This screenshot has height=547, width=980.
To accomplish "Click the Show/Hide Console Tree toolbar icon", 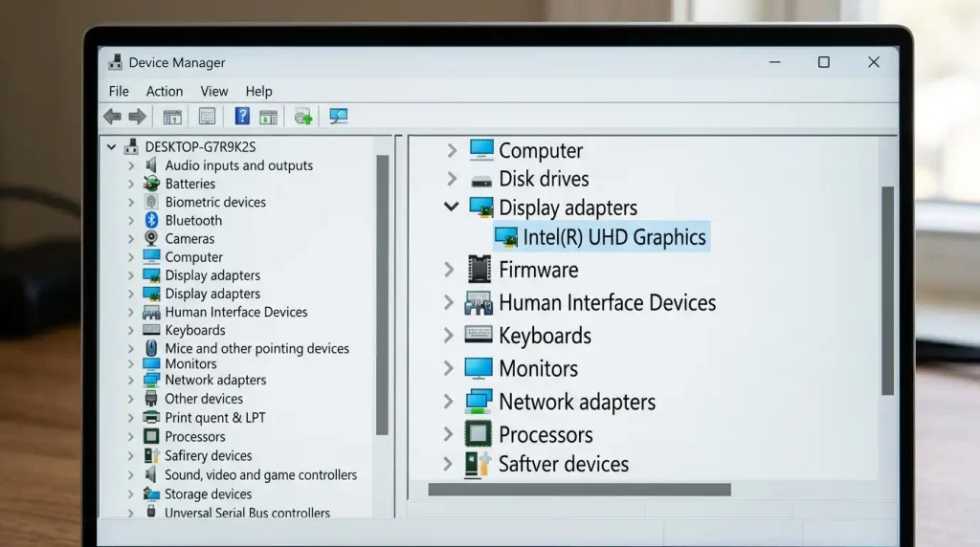I will click(172, 116).
